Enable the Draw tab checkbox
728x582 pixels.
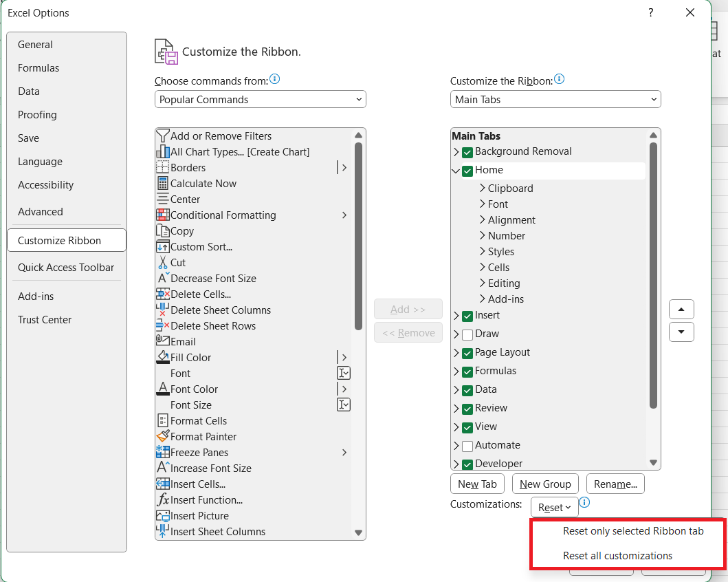coord(467,334)
